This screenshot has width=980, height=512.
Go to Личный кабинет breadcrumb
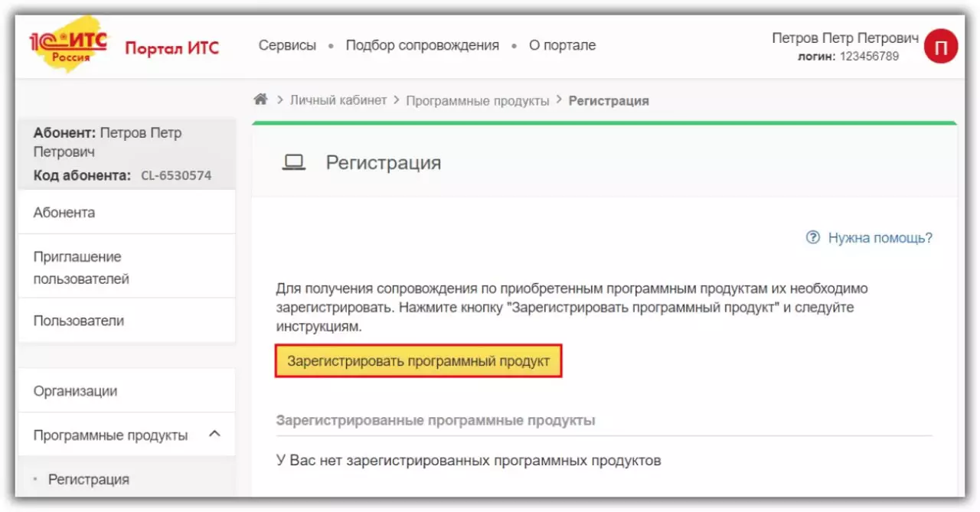[338, 100]
